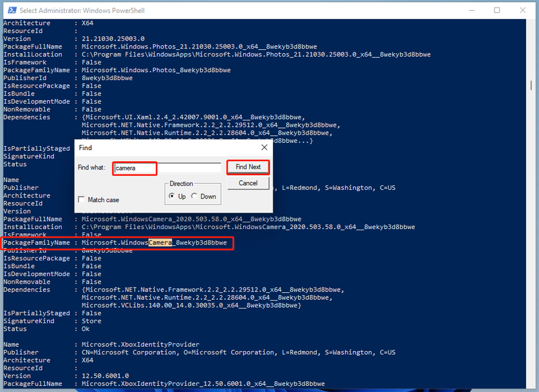
Task: Click Microsoft.XboxIdentityProvider name text
Action: click(x=140, y=345)
